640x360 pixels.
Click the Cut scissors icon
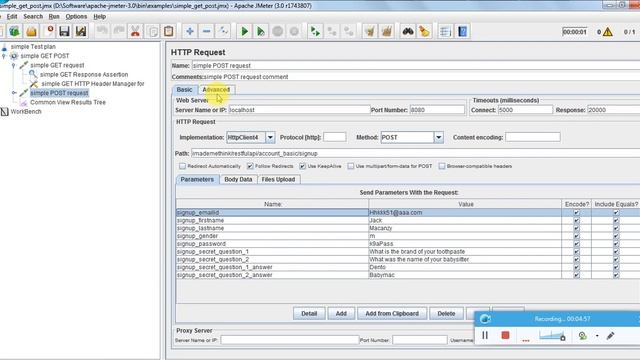coord(135,31)
